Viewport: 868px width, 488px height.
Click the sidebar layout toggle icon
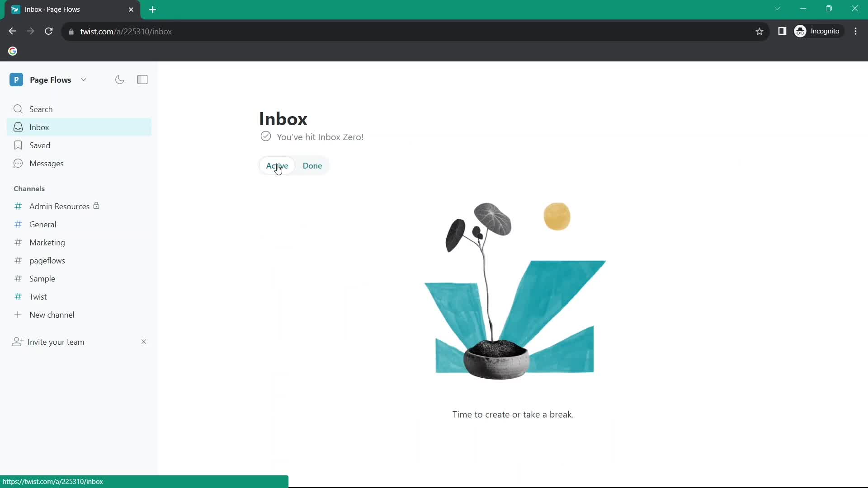(x=142, y=80)
